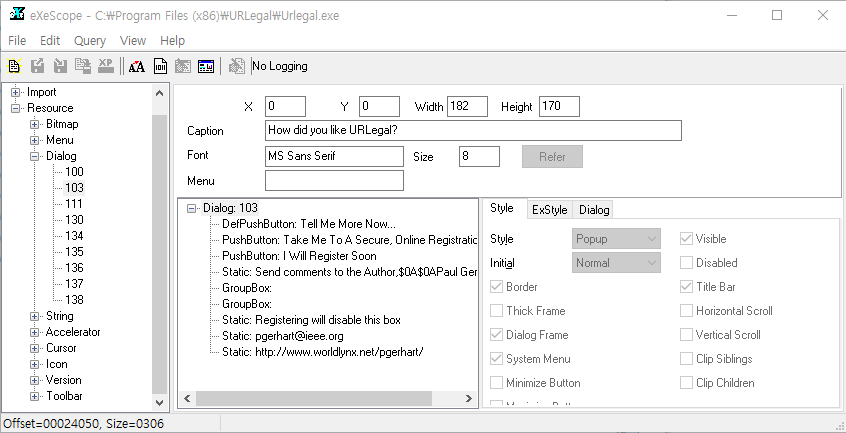Open the Style dropdown showing Popup
The image size is (846, 433).
pyautogui.click(x=616, y=239)
